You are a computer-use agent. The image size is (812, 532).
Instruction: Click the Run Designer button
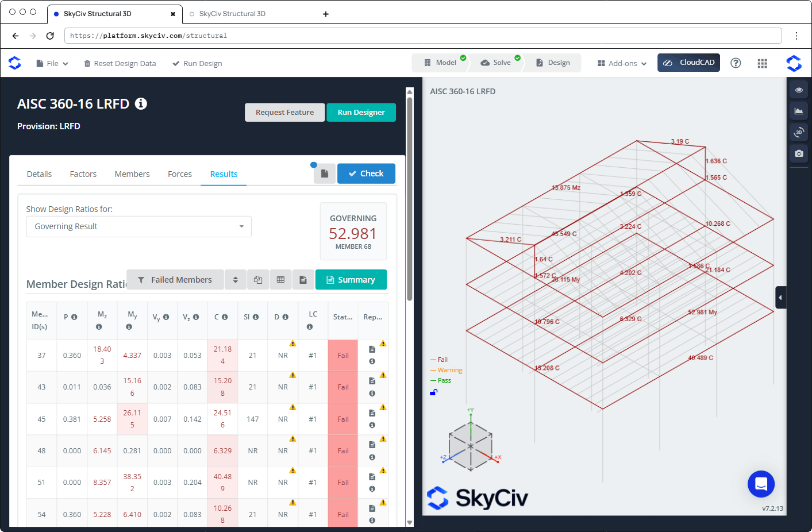tap(361, 113)
